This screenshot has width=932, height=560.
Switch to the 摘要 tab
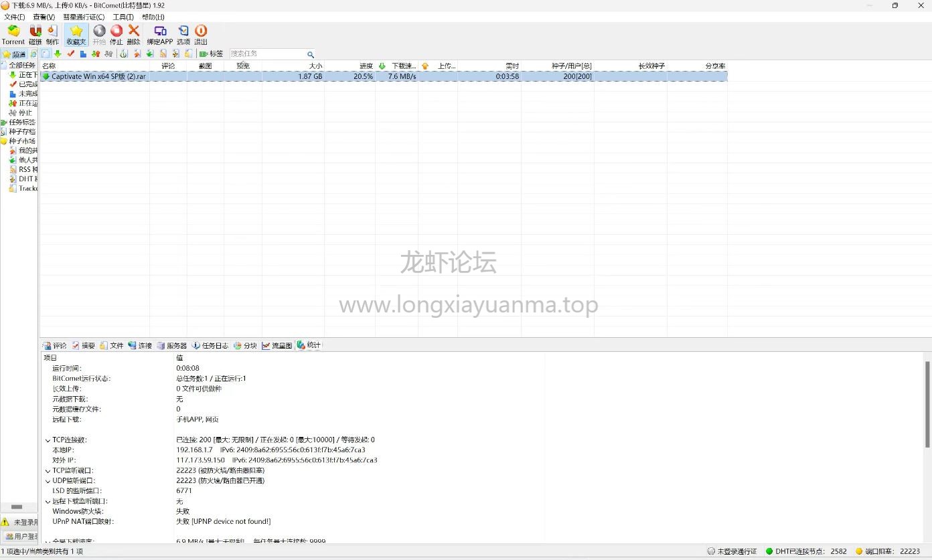click(x=84, y=345)
